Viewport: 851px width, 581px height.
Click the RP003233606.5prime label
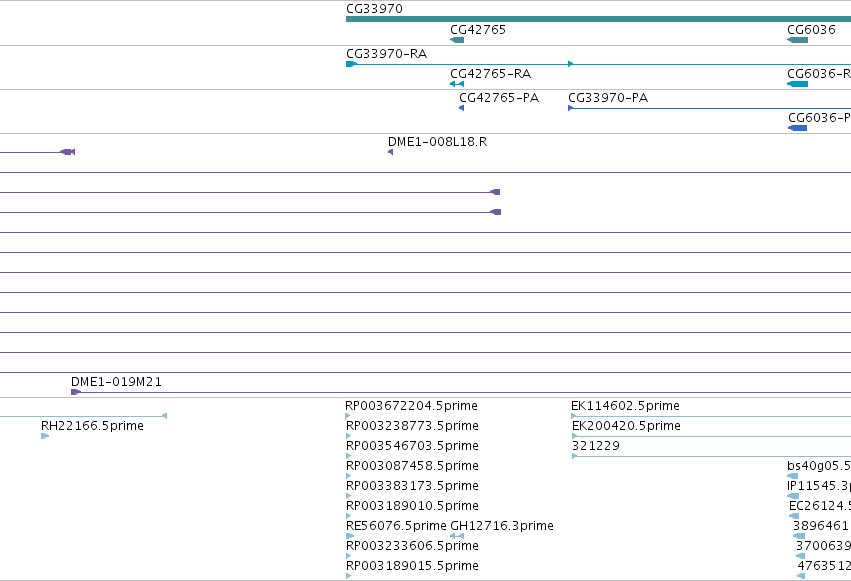coord(412,545)
